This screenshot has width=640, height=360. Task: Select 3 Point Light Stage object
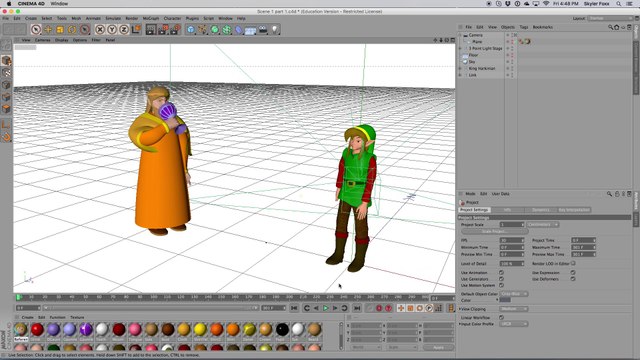pos(486,48)
